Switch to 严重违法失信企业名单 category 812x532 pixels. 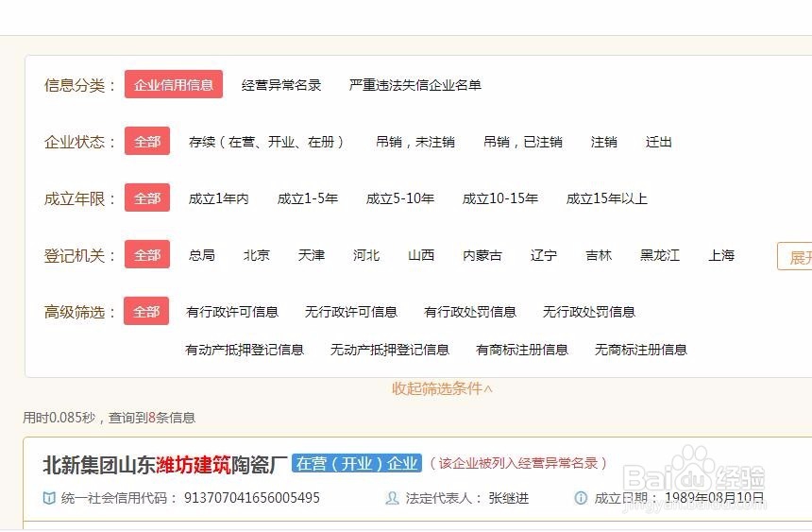pos(415,85)
